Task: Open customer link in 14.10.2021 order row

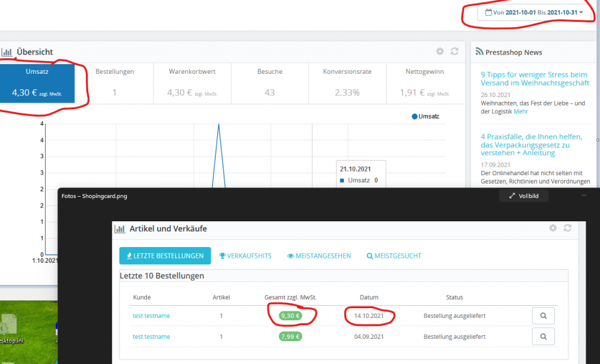Action: coord(151,316)
